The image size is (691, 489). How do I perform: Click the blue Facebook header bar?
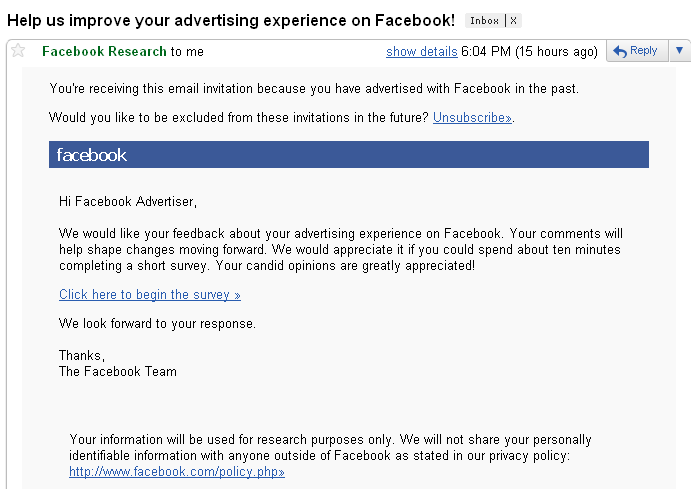(x=349, y=155)
